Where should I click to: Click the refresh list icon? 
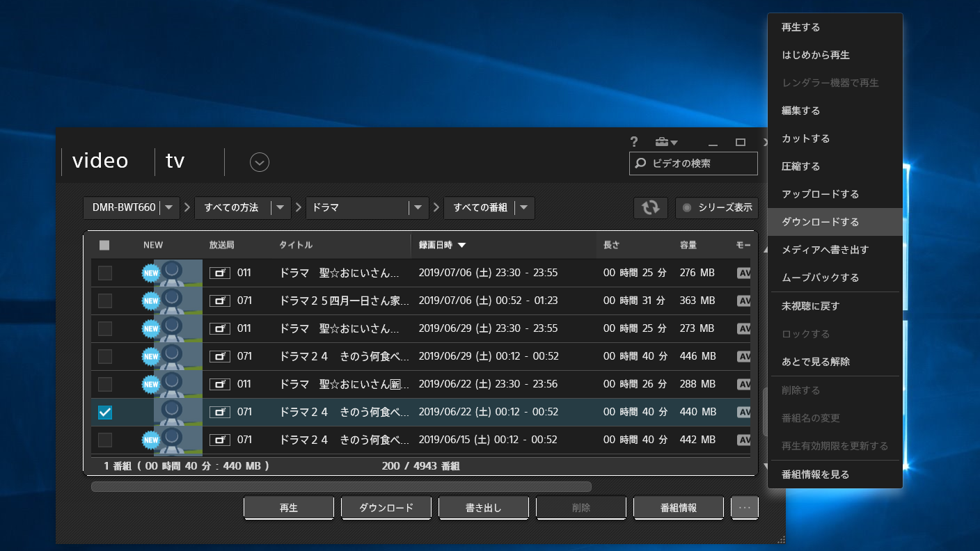pyautogui.click(x=650, y=207)
